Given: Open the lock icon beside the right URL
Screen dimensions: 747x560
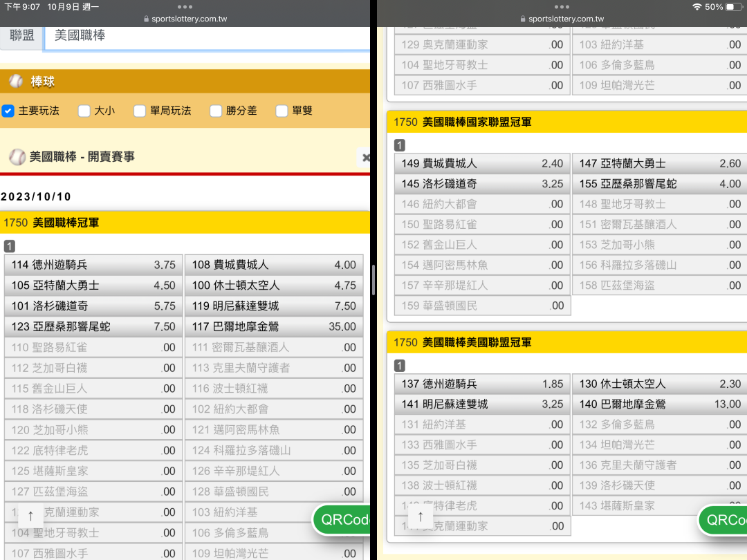Looking at the screenshot, I should point(523,19).
